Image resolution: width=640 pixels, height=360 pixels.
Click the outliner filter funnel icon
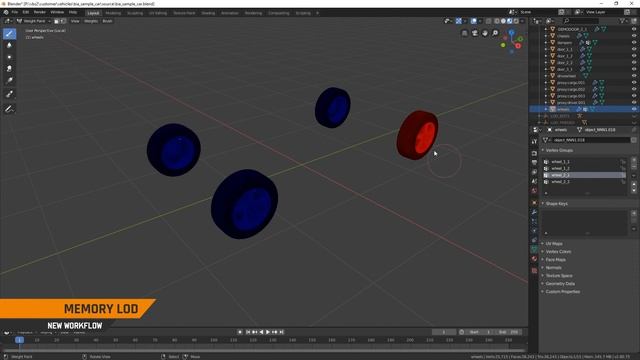point(622,20)
